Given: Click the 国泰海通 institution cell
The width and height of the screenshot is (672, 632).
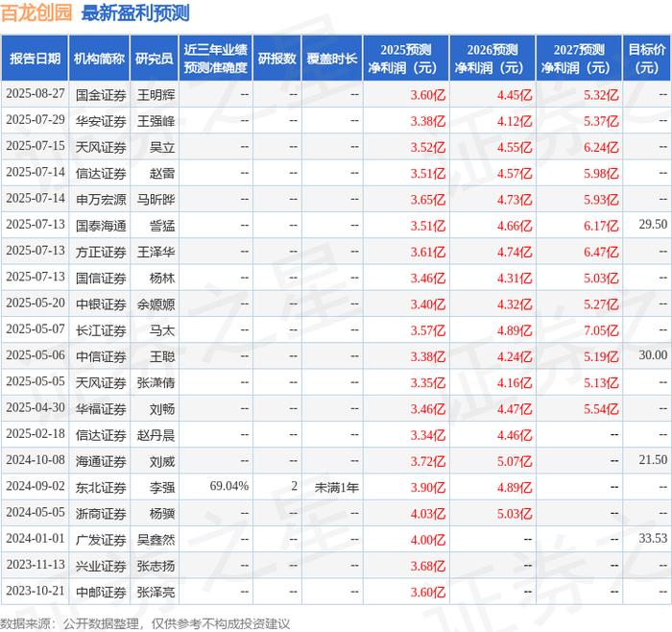Looking at the screenshot, I should point(101,226).
